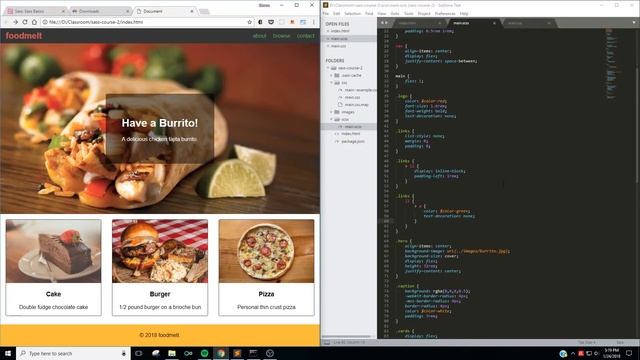The image size is (640, 360).
Task: Click the Personal thin crust pizza text
Action: 267,307
